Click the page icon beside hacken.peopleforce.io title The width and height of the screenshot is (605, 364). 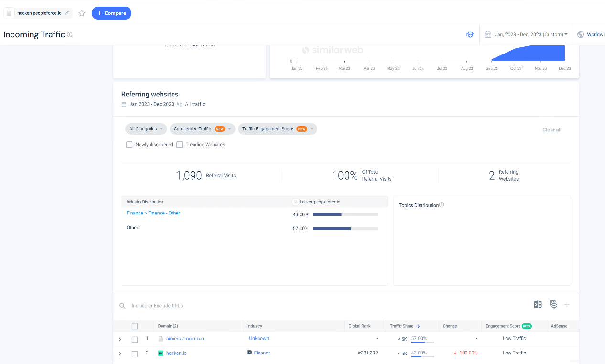9,13
